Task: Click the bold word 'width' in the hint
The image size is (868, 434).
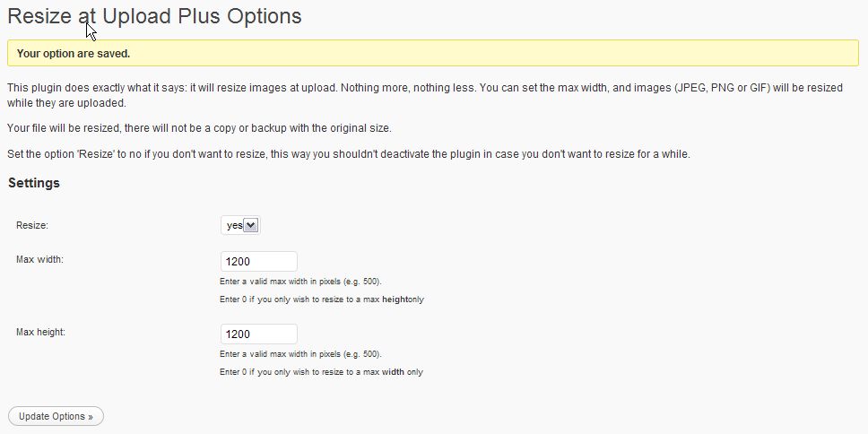Action: [x=393, y=372]
